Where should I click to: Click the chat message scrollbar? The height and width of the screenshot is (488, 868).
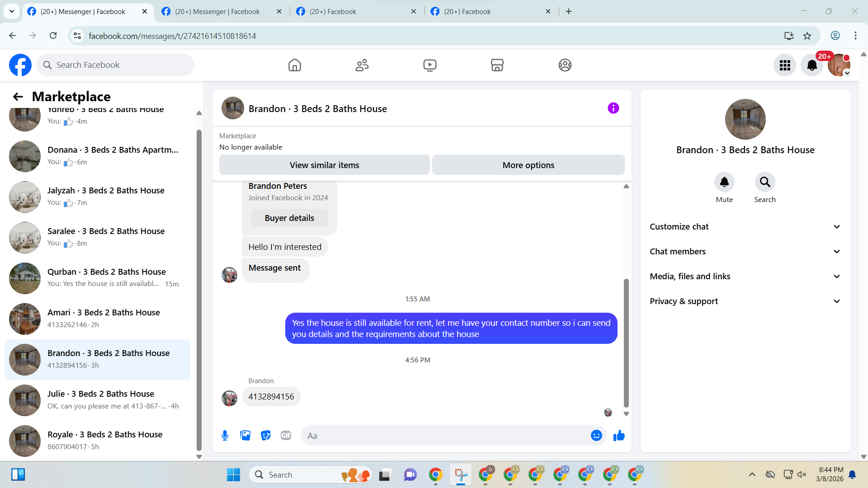point(626,343)
